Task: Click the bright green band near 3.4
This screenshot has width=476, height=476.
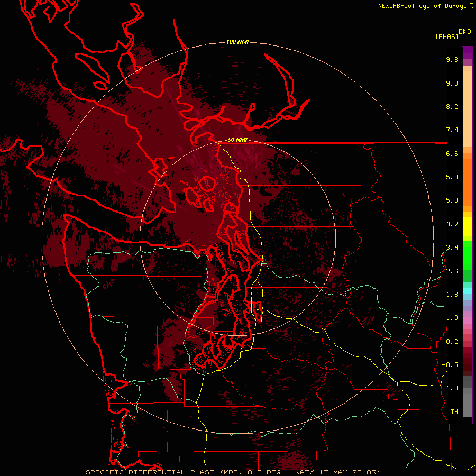Action: pyautogui.click(x=467, y=255)
